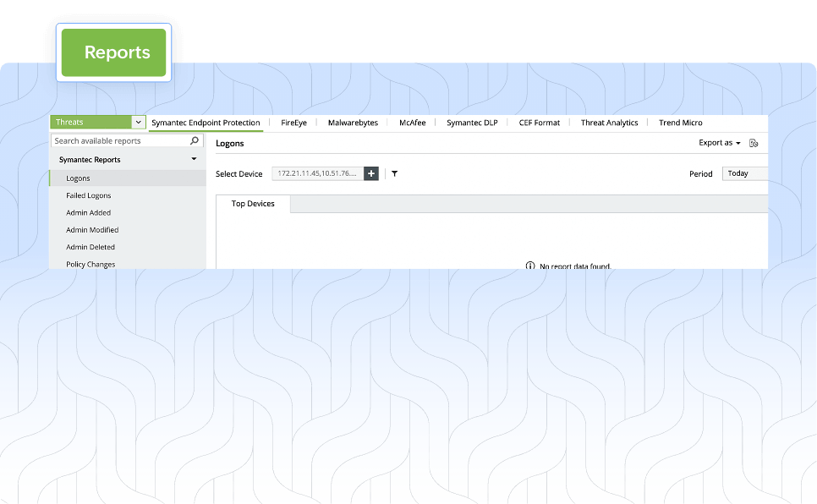Click the Symantec Reports group label

pos(90,160)
